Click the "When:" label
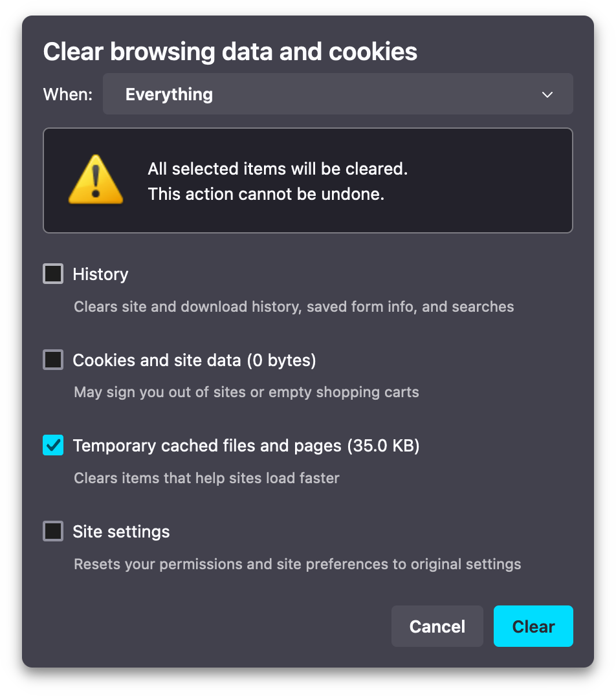 coord(68,94)
